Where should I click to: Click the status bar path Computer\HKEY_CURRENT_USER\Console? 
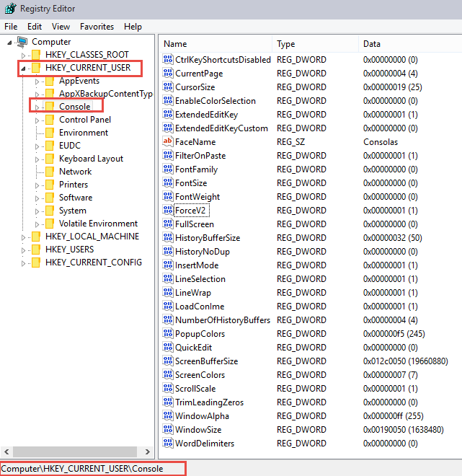point(82,468)
